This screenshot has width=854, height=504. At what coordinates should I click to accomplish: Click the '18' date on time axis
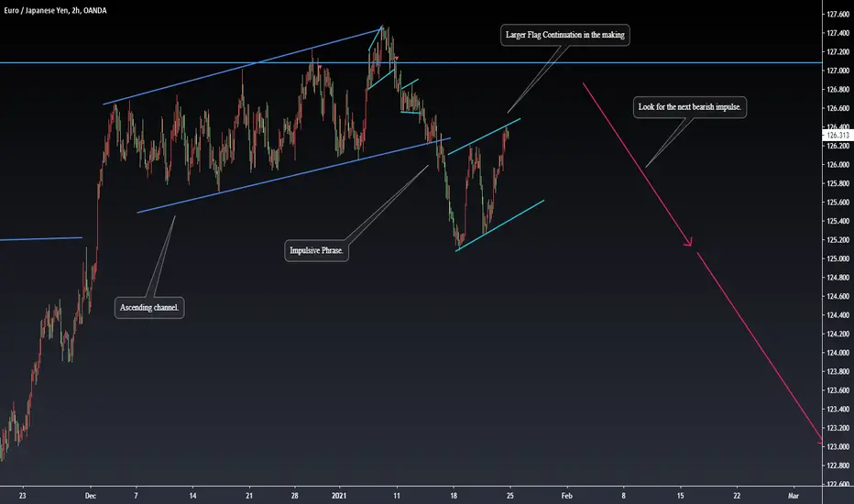point(454,496)
